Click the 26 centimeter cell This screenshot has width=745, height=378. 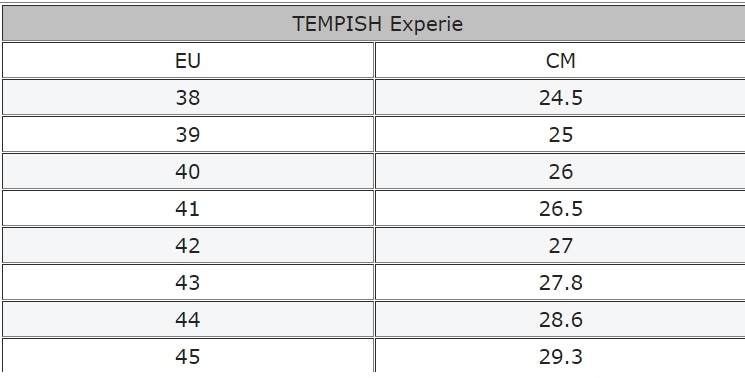[560, 171]
